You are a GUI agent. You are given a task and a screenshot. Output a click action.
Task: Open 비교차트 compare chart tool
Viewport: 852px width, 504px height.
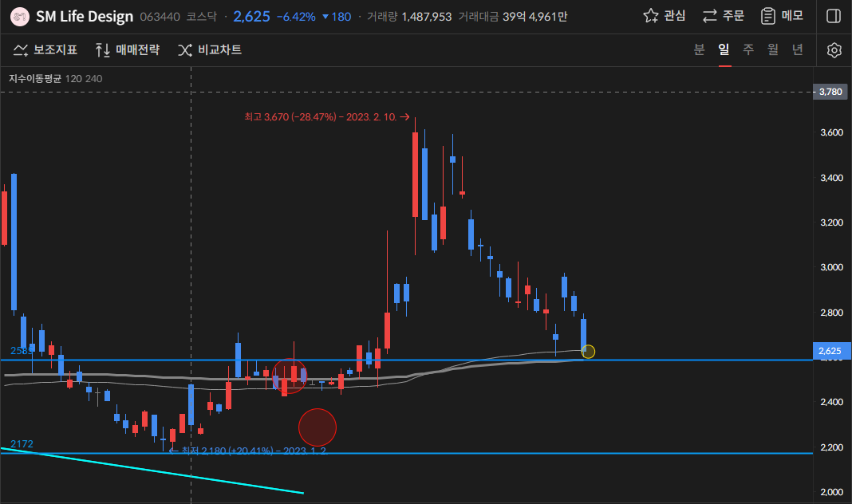210,50
